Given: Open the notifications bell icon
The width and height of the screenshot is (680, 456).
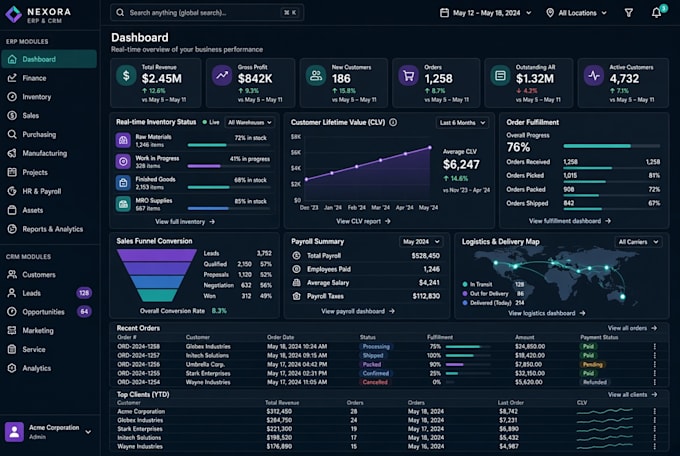Looking at the screenshot, I should coord(656,13).
